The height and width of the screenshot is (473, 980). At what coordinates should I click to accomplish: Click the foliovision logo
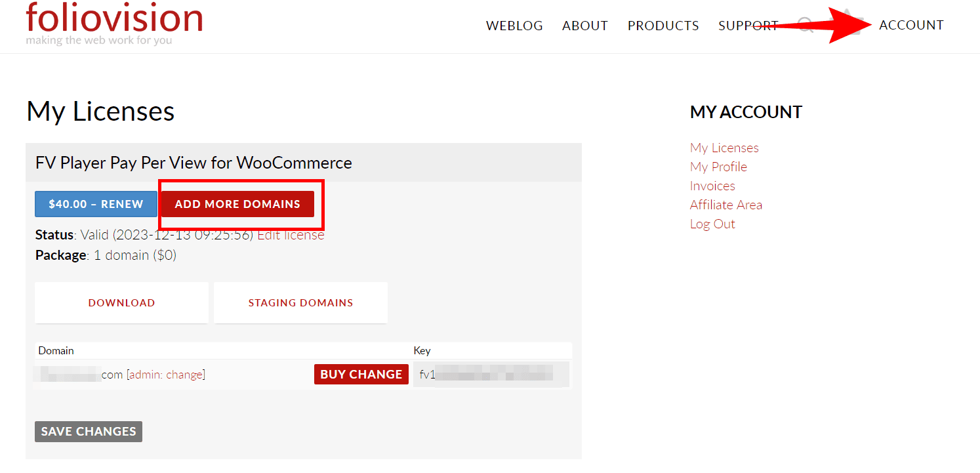click(115, 23)
